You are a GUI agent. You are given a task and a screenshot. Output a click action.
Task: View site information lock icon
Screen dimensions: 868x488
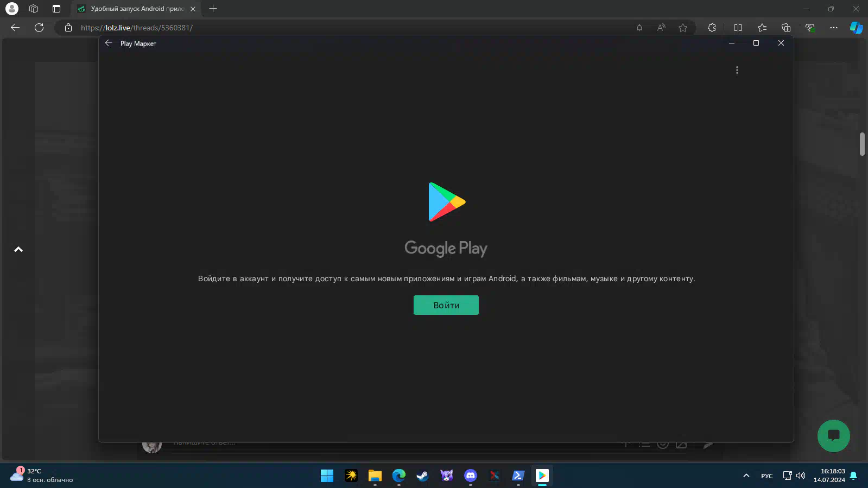click(68, 28)
